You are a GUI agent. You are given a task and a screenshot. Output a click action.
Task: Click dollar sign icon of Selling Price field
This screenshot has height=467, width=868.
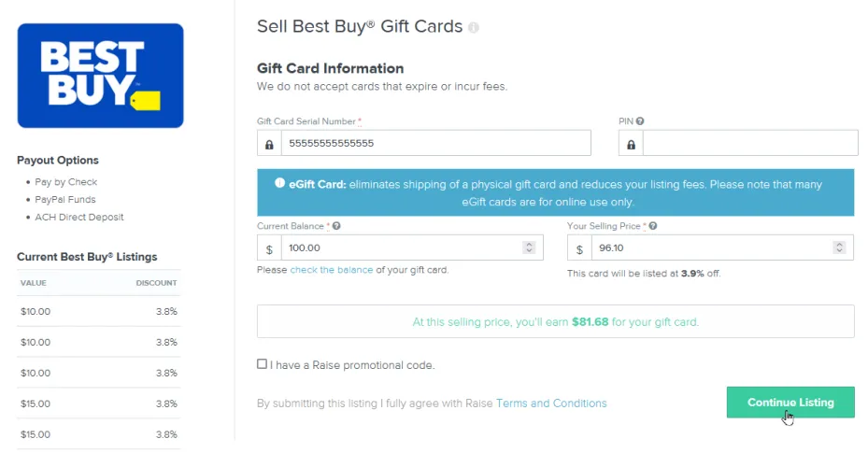[579, 248]
